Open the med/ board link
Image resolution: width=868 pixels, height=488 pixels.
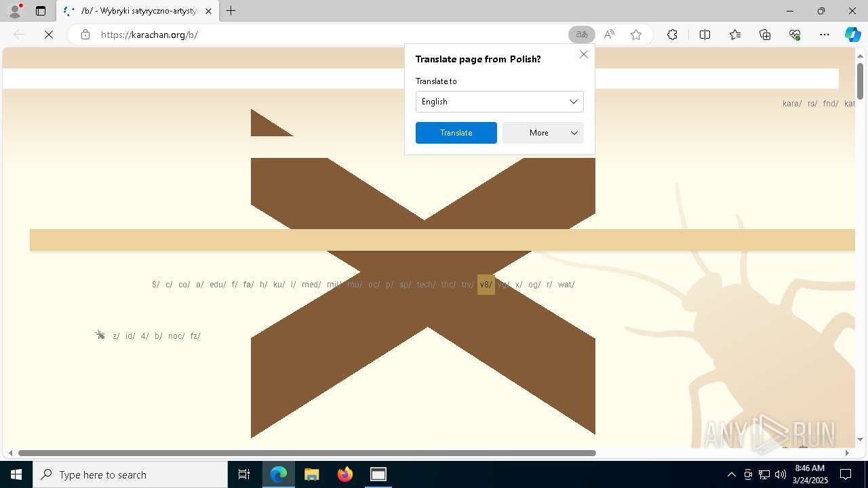(x=311, y=285)
